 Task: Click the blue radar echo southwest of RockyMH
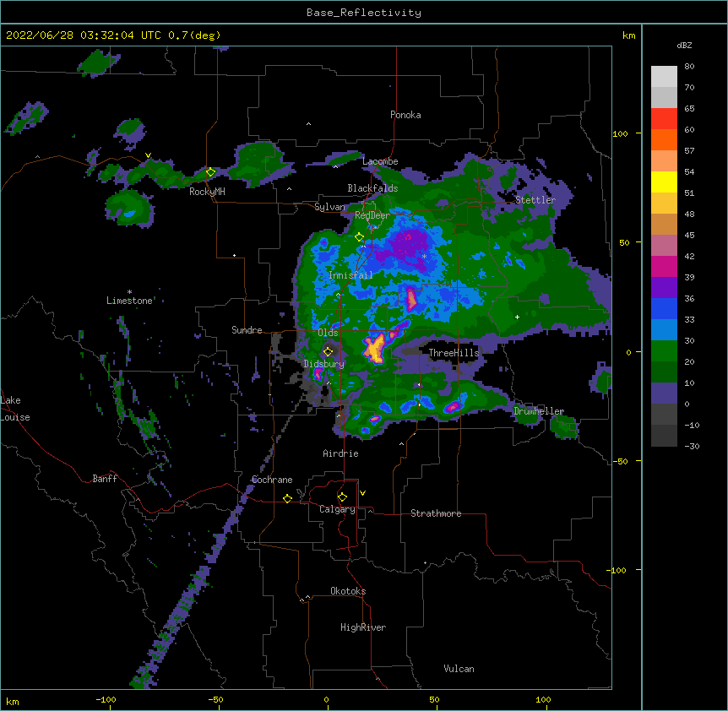129,214
